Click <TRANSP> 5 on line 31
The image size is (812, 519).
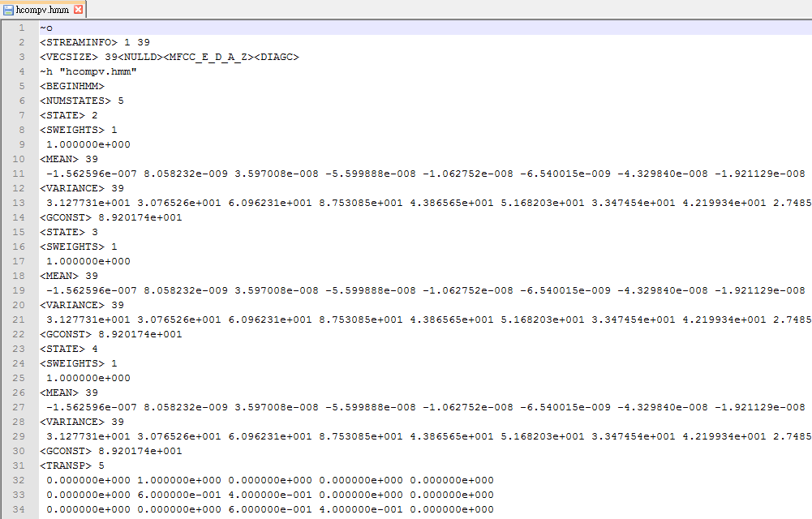[x=72, y=465]
